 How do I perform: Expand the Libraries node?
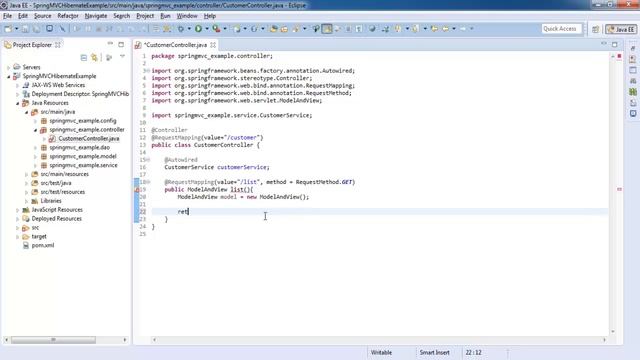[27, 201]
